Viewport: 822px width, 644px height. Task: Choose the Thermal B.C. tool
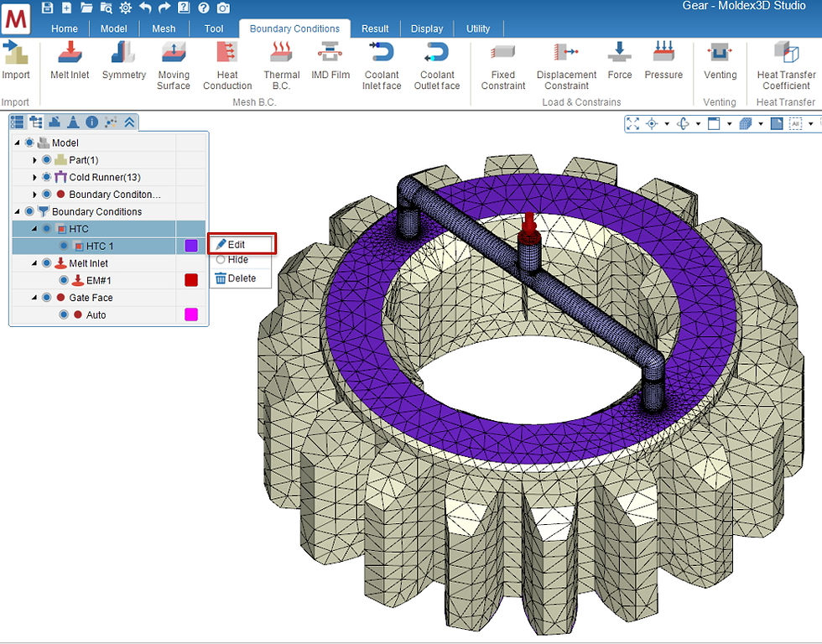(x=282, y=65)
